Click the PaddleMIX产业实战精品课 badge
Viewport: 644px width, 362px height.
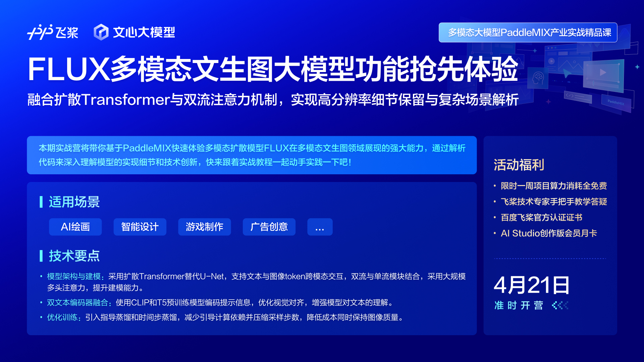[x=528, y=33]
